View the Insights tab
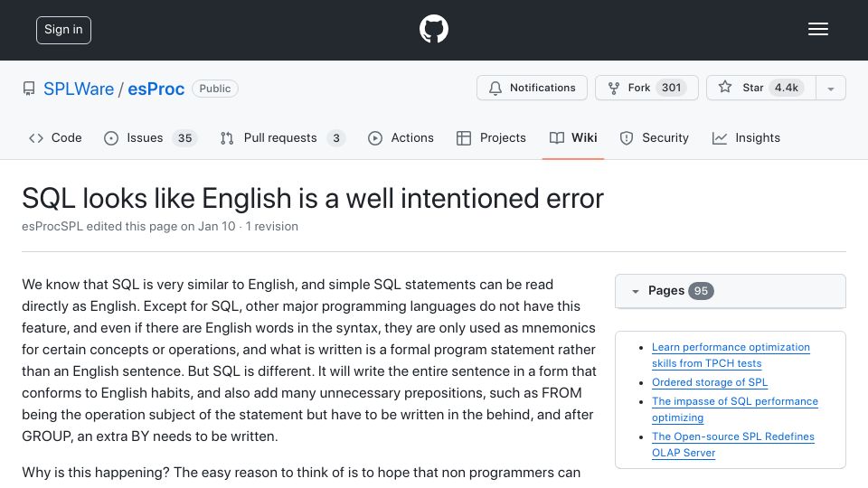 point(746,138)
